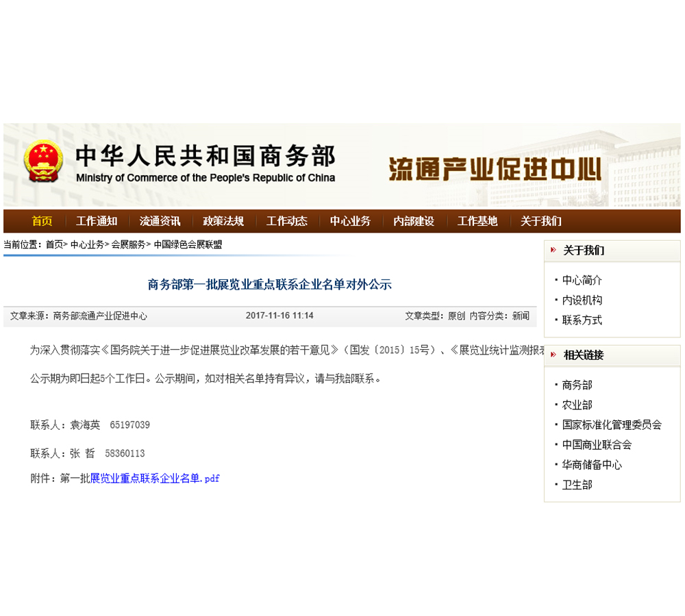685x616 pixels.
Task: Click the 内部建设 navigation item
Action: click(414, 221)
